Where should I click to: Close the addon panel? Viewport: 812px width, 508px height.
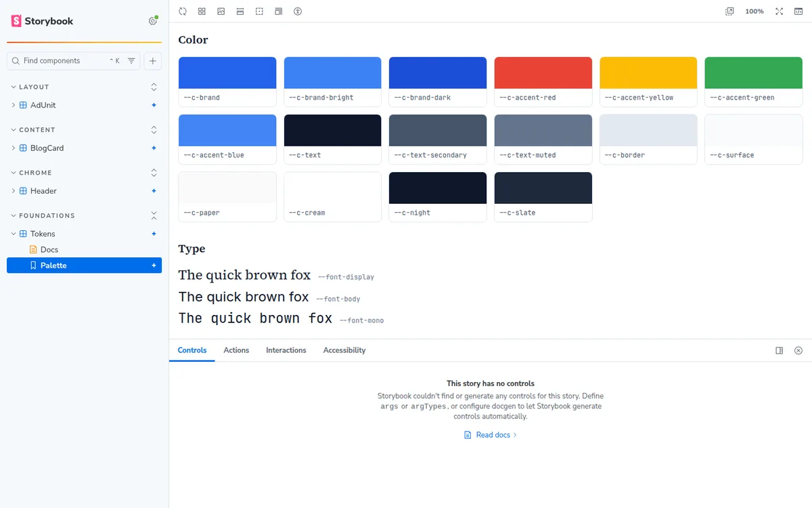[x=798, y=350]
